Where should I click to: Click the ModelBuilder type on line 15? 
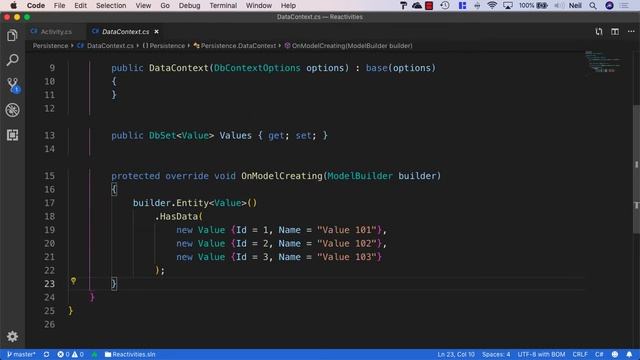pos(360,176)
